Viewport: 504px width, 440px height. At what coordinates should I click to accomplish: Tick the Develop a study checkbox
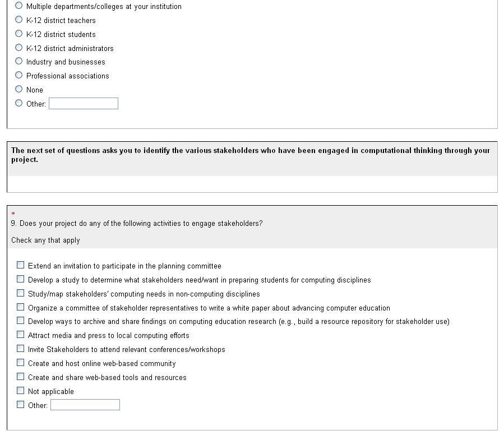click(x=21, y=279)
